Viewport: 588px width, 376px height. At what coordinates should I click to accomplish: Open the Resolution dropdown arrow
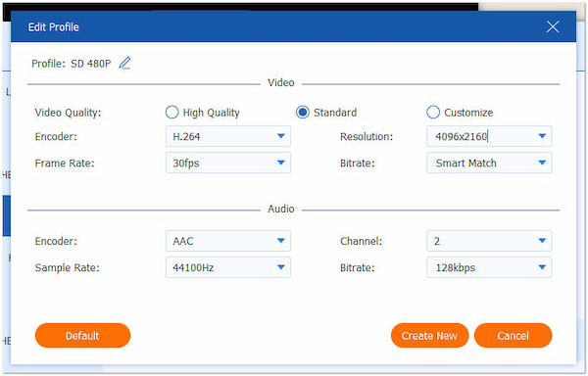pyautogui.click(x=542, y=136)
